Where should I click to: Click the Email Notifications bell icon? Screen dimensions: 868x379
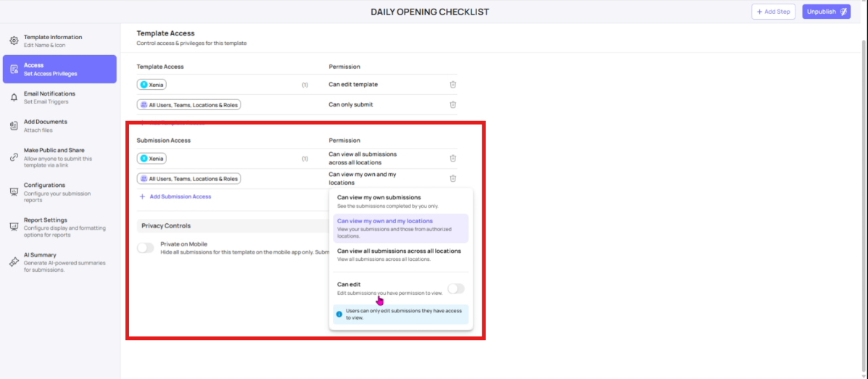14,97
